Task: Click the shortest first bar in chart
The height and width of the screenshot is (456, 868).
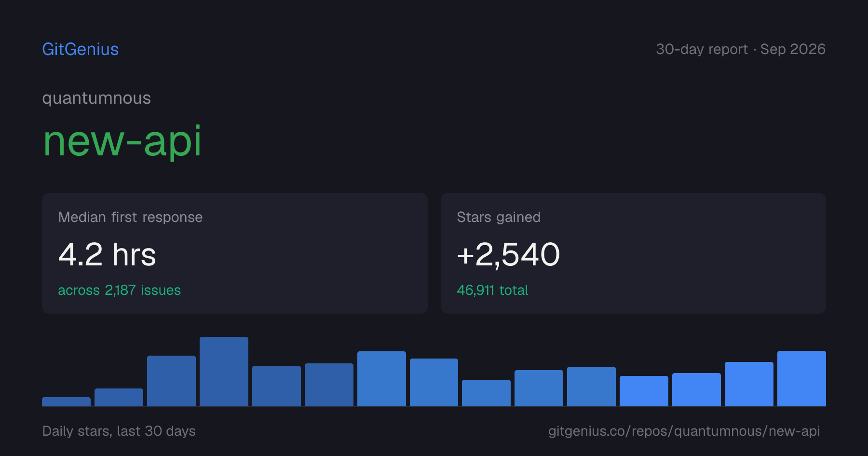Action: [x=66, y=401]
